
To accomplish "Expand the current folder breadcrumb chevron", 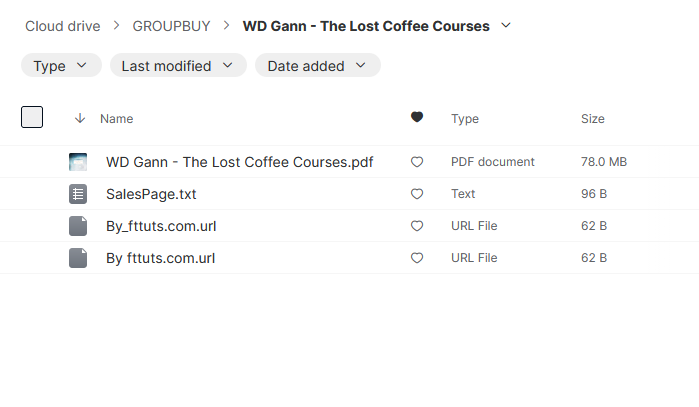I will (x=506, y=25).
